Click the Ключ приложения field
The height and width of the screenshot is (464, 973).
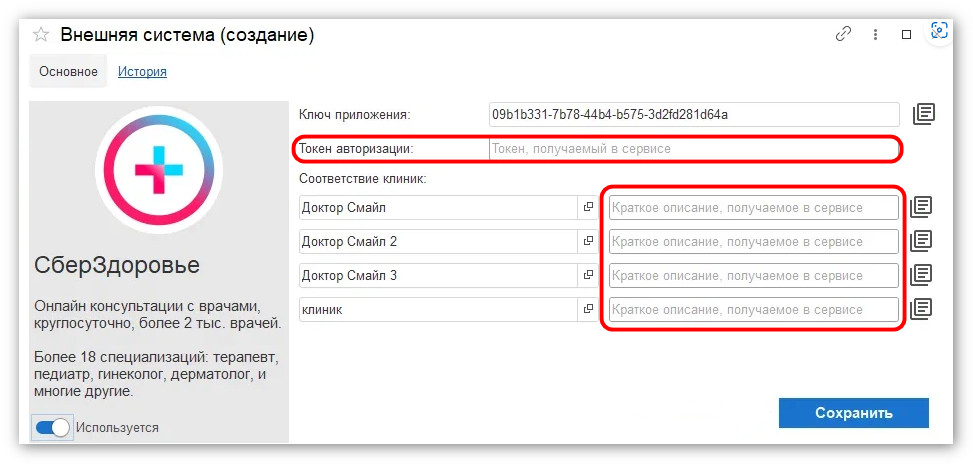(694, 114)
